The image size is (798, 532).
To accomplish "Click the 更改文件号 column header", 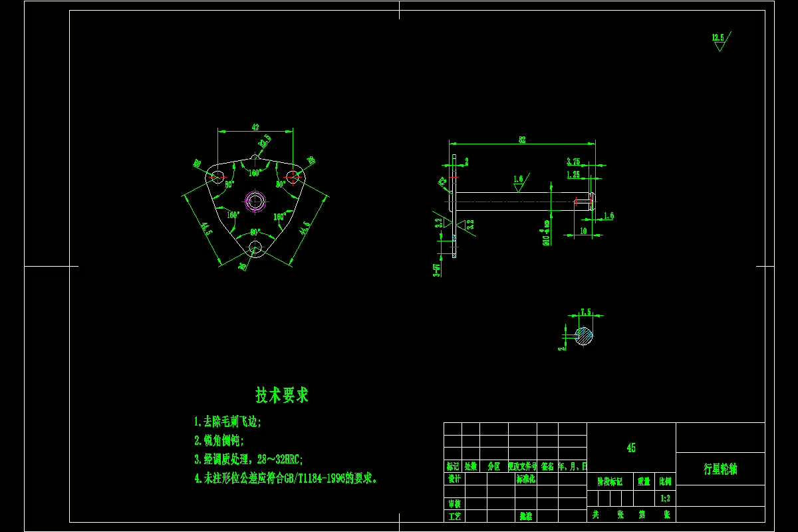I will tap(522, 466).
